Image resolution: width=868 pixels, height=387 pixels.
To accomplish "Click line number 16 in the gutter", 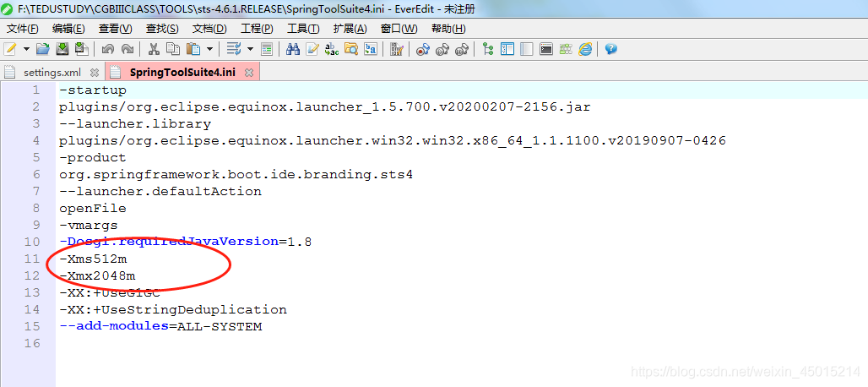I will [33, 343].
